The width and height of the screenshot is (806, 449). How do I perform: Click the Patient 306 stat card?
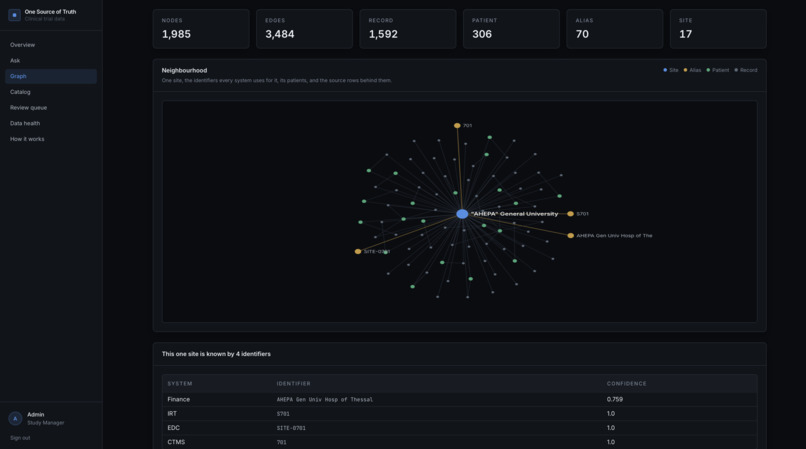511,29
